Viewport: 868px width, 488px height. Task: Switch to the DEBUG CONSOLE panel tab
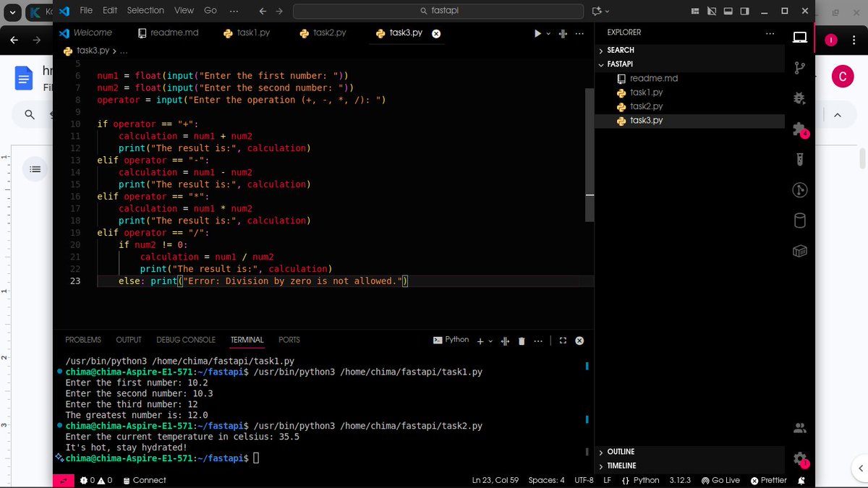point(186,340)
